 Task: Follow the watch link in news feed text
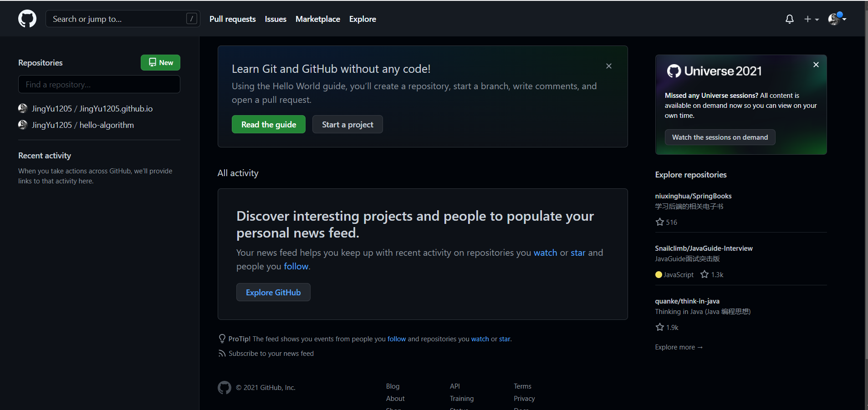point(545,253)
